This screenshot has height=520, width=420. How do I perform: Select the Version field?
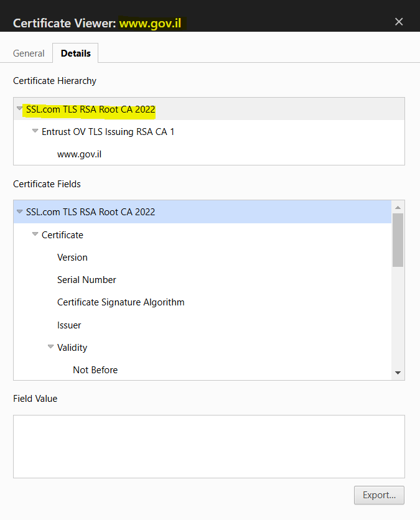72,258
